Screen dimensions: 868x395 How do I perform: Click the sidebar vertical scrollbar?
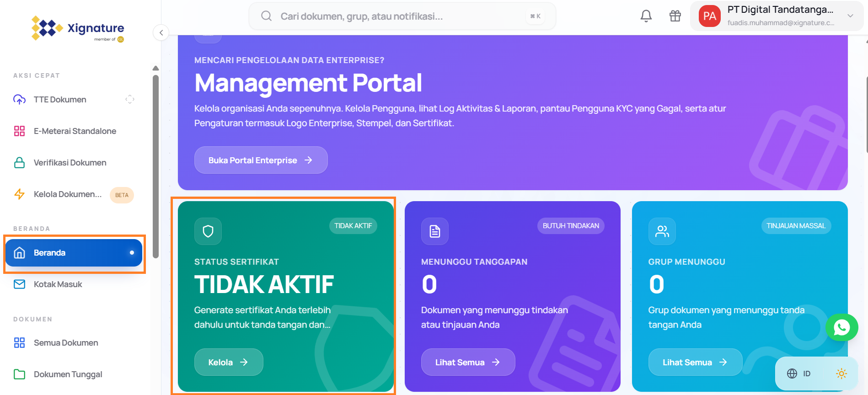[x=155, y=167]
